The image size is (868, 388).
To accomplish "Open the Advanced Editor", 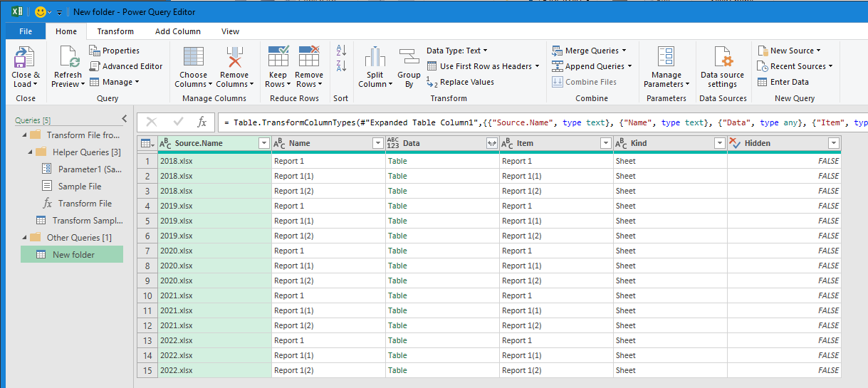I will click(x=125, y=66).
